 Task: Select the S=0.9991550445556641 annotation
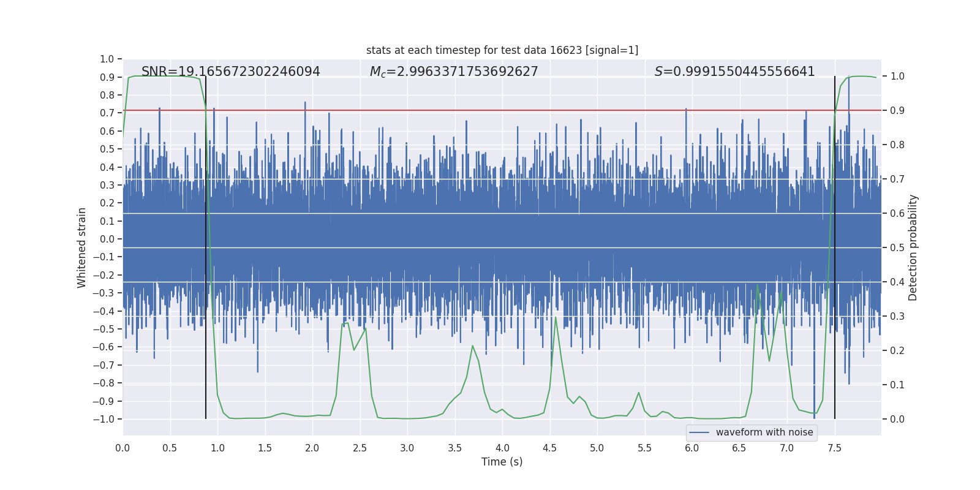[734, 72]
